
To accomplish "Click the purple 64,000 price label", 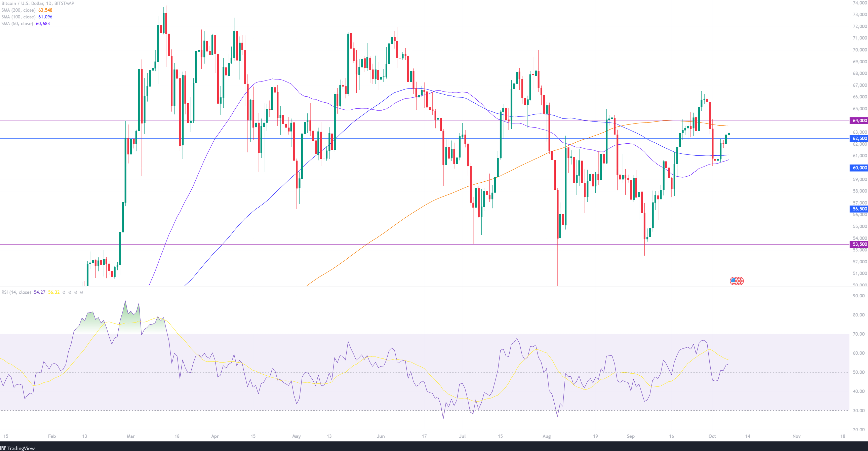I will [x=859, y=121].
